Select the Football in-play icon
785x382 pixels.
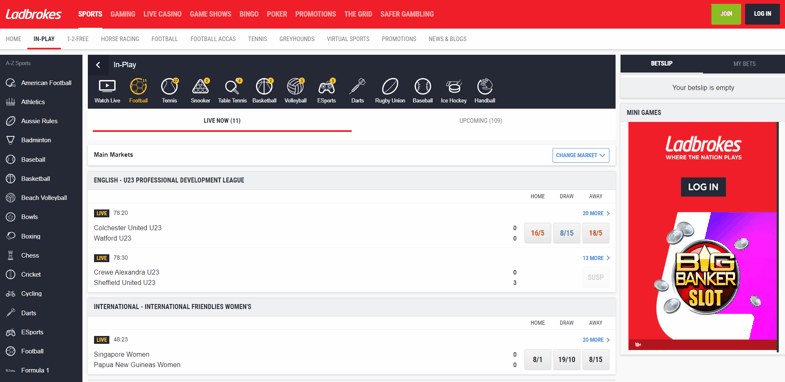[138, 91]
